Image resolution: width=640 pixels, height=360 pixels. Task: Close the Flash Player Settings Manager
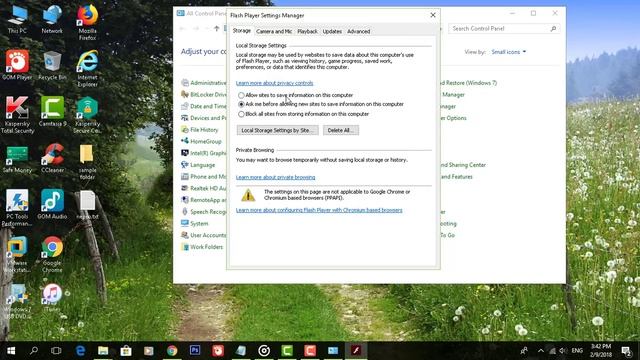coord(433,15)
